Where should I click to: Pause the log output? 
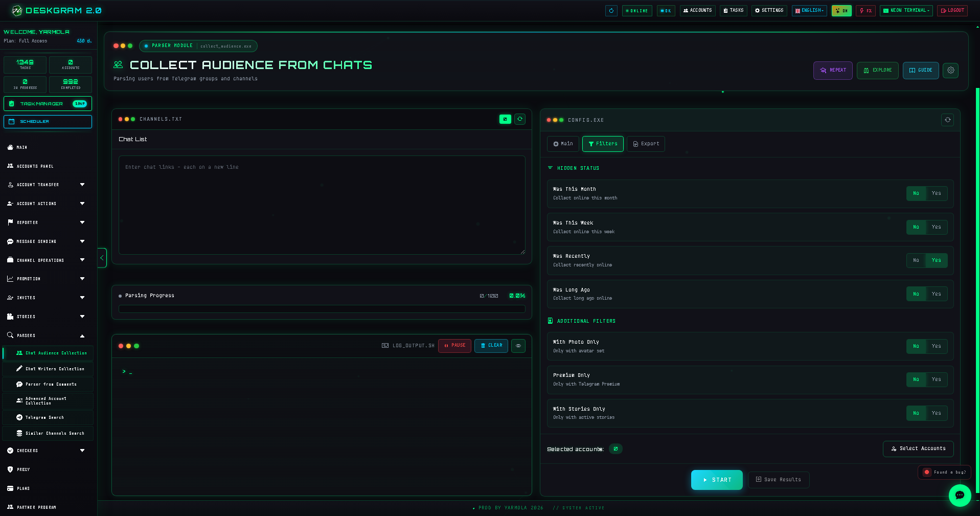[454, 346]
